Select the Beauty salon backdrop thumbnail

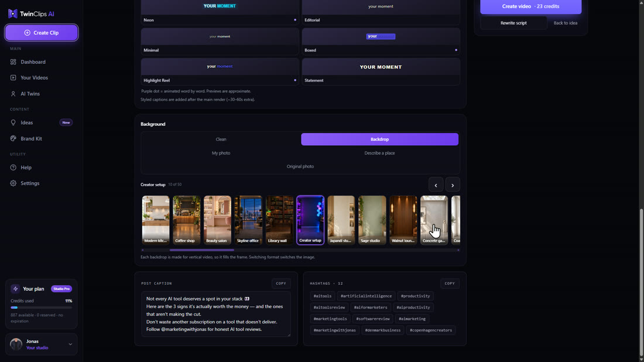[x=217, y=220]
